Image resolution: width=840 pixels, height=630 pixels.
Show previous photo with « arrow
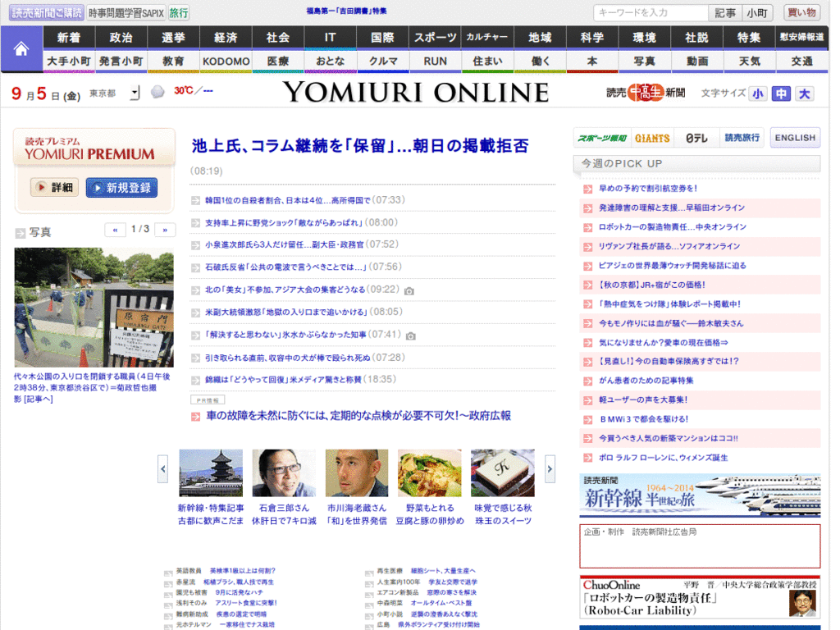pyautogui.click(x=115, y=230)
